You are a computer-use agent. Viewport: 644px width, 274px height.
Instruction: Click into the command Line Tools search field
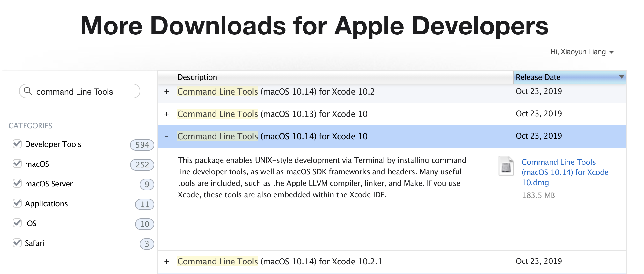[x=80, y=91]
